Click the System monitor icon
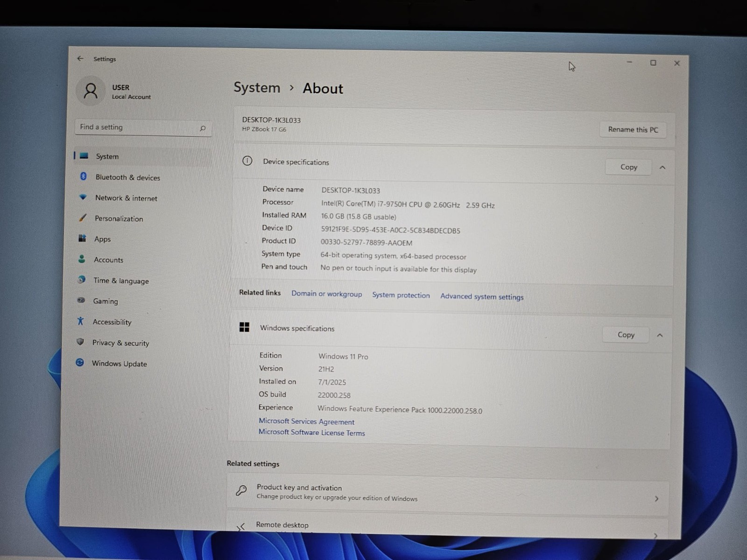This screenshot has width=747, height=560. click(x=84, y=156)
